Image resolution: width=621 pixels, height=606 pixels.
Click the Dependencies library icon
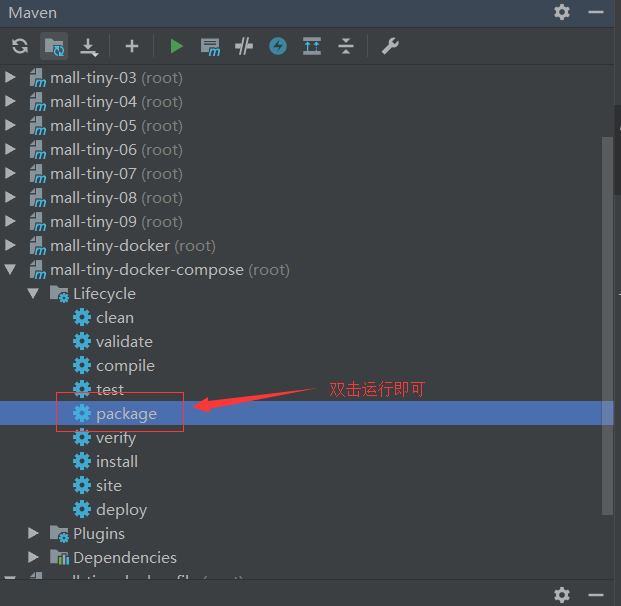tap(59, 557)
